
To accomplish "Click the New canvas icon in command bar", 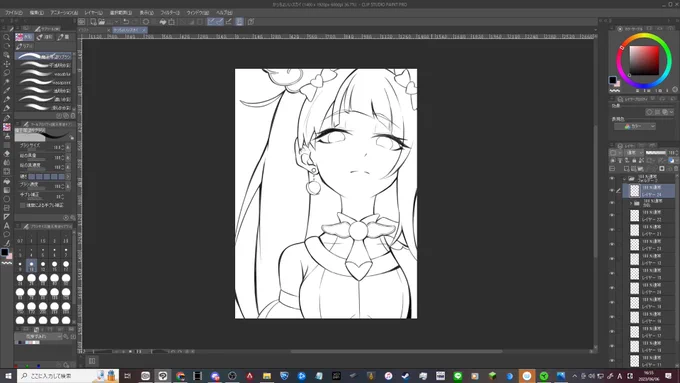I will tap(93, 22).
